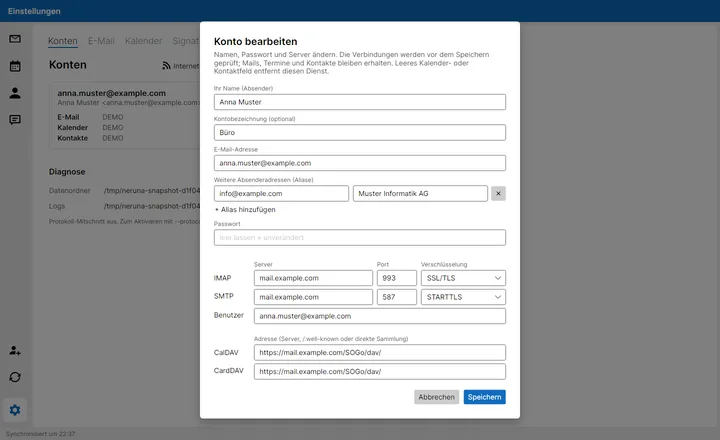
Task: Open the mail view from sidebar envelope icon
Action: coord(15,39)
